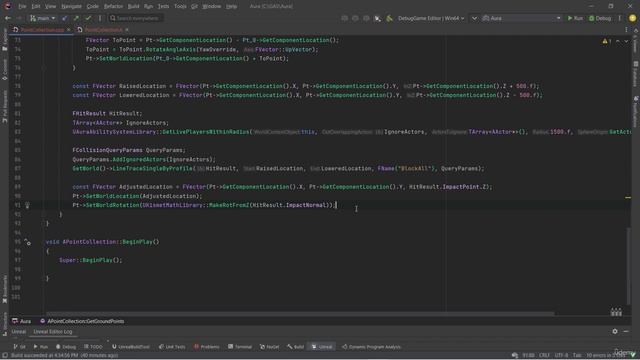This screenshot has height=360, width=640.
Task: Click the Aura breadcrumb
Action: (22, 321)
